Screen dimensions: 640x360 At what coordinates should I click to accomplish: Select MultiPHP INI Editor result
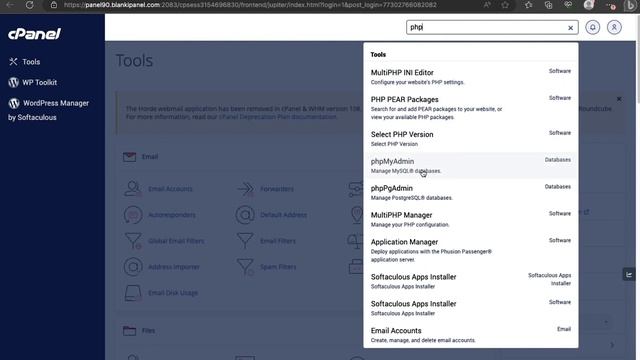click(x=471, y=77)
